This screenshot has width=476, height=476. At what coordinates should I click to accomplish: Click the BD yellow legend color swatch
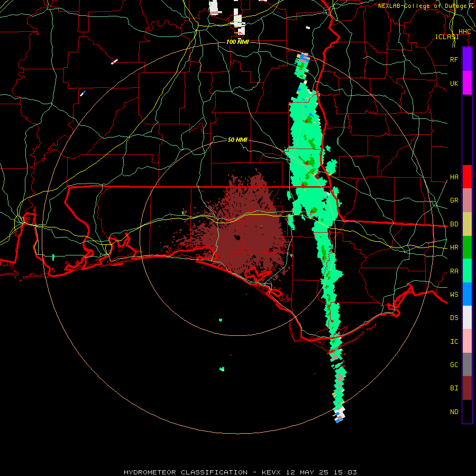point(467,224)
